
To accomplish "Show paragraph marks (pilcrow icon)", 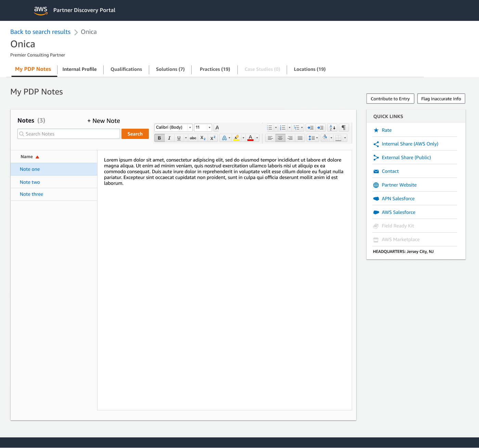I will point(344,128).
